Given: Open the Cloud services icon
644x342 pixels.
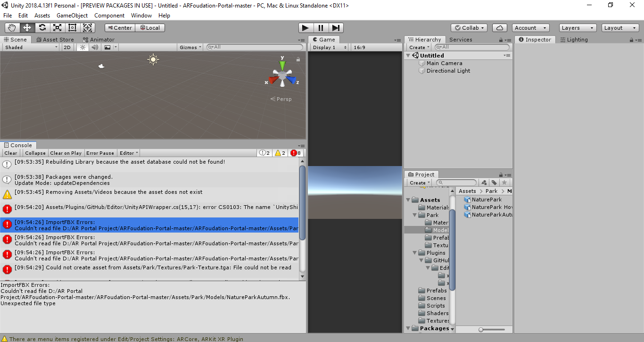Looking at the screenshot, I should tap(499, 28).
